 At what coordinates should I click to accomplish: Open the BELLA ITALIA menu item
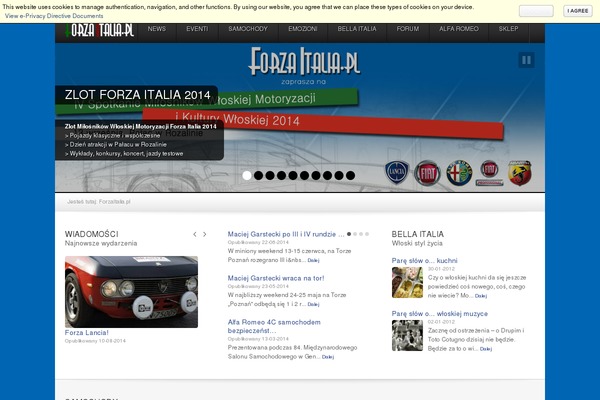pos(357,29)
